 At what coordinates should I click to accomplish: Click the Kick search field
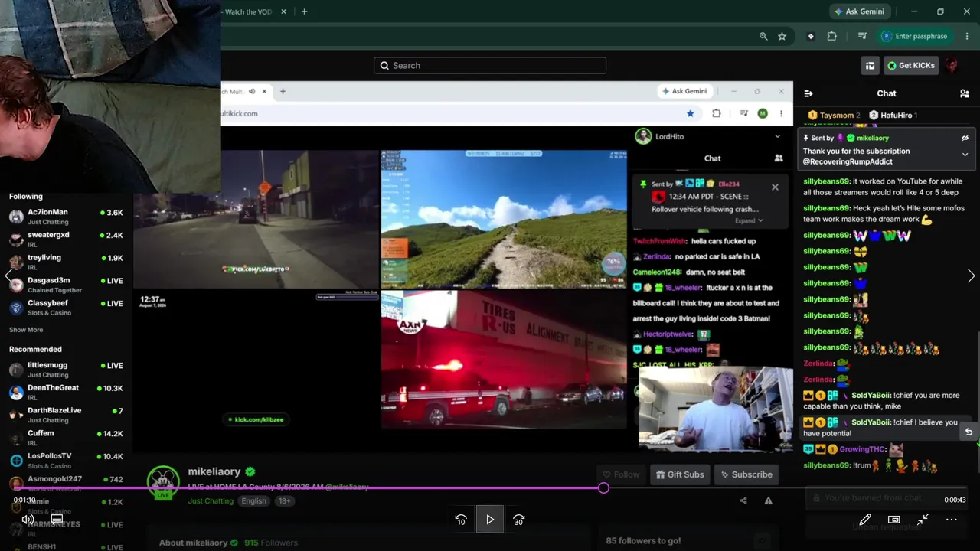pos(490,65)
